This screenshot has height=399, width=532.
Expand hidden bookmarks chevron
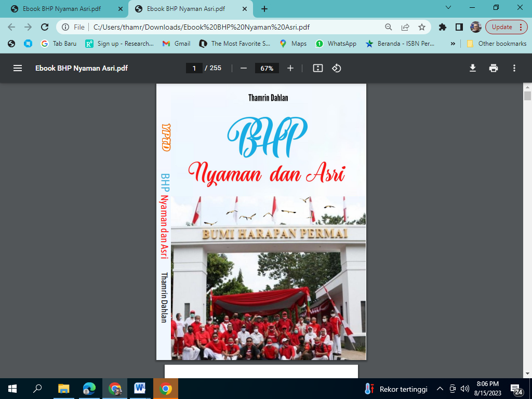453,44
